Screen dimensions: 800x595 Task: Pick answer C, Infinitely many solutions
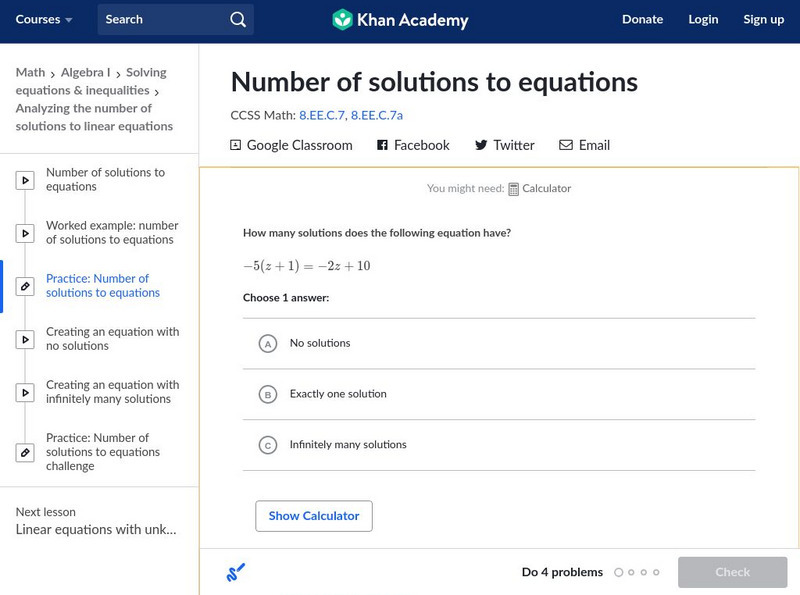pyautogui.click(x=267, y=445)
